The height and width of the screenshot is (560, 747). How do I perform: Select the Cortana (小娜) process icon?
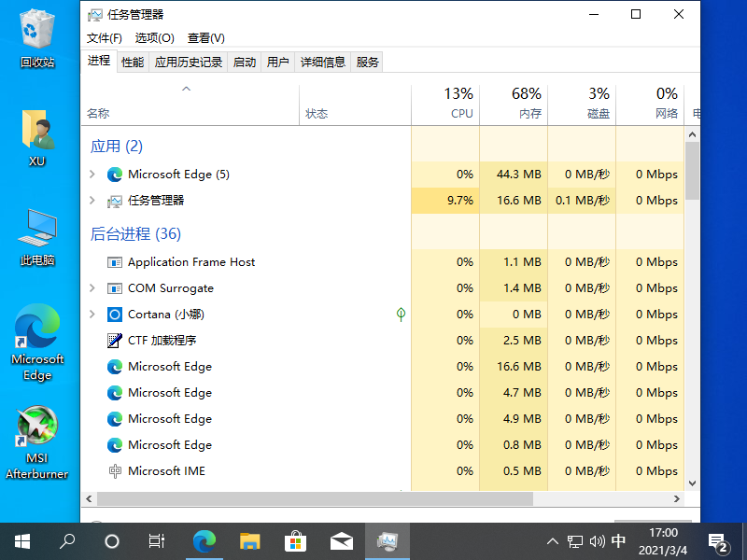coord(115,315)
